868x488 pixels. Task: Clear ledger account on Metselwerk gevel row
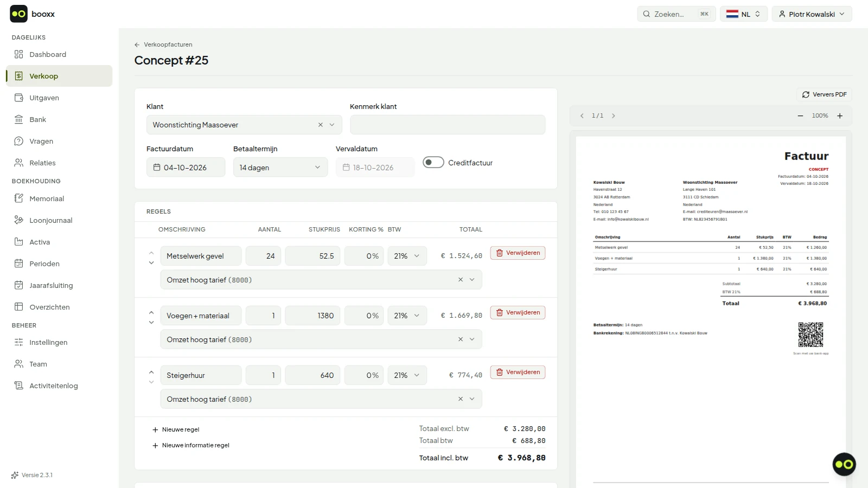click(461, 280)
